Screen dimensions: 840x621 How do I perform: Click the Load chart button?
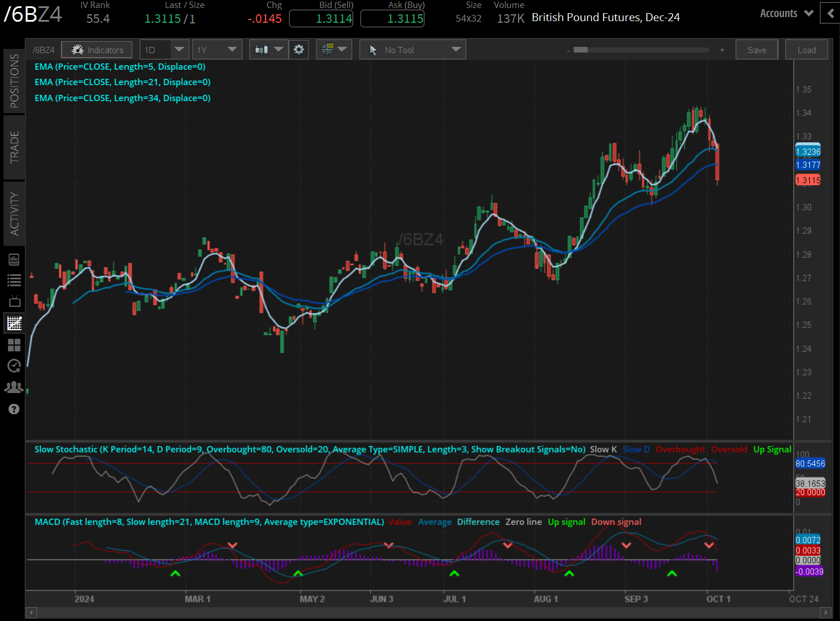(x=806, y=50)
